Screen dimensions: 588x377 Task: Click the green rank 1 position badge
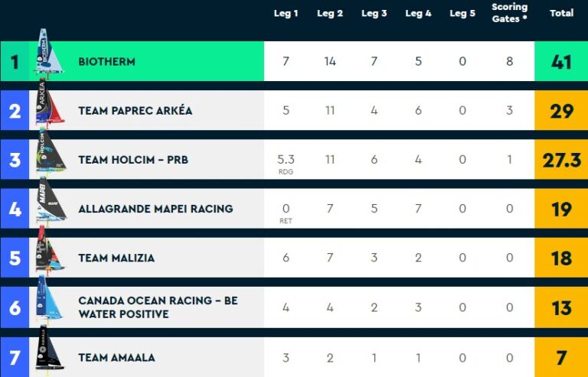coord(15,61)
